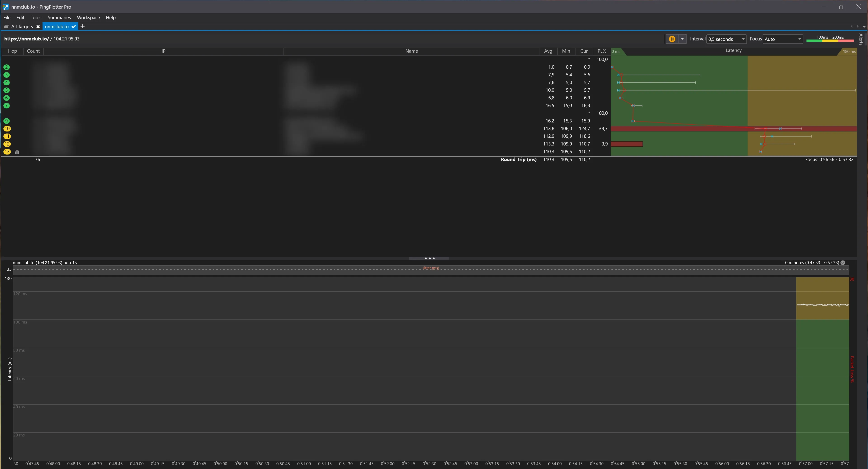This screenshot has width=868, height=469.
Task: Open the Tools menu
Action: 36,17
